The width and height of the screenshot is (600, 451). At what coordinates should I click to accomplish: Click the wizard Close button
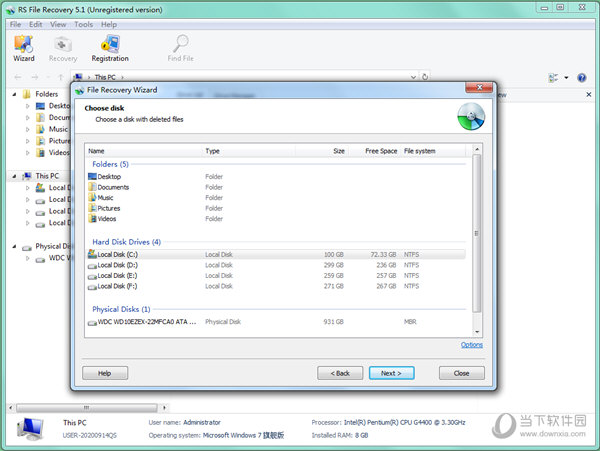coord(461,373)
